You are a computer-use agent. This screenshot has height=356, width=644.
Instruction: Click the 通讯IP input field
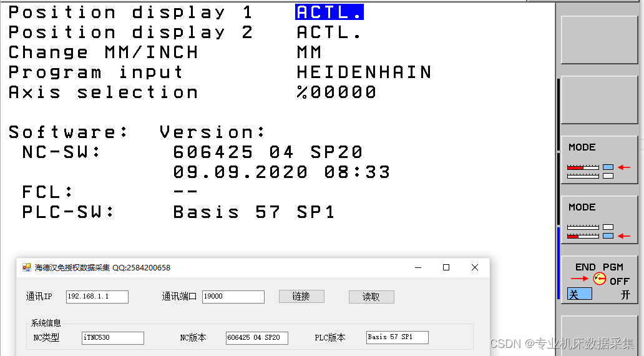pos(97,297)
